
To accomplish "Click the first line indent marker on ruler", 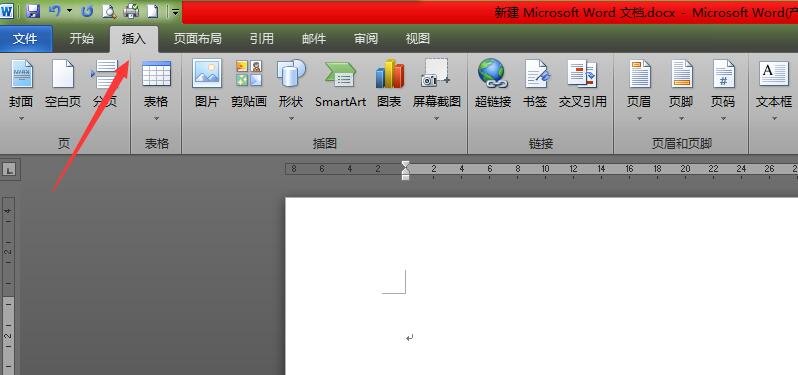I will coord(405,165).
